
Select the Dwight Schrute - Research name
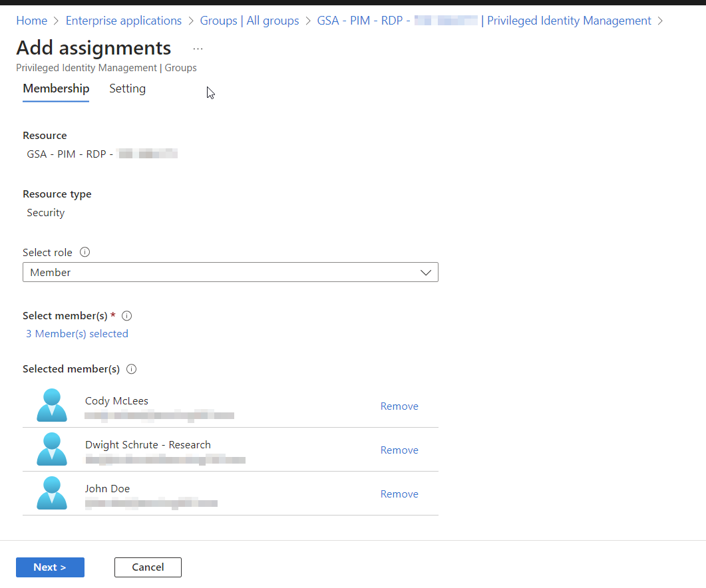click(x=148, y=445)
